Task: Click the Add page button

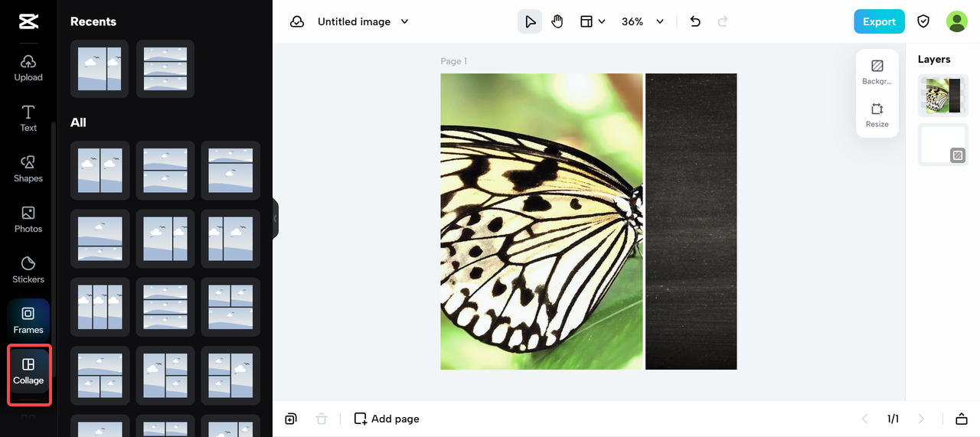Action: 387,419
